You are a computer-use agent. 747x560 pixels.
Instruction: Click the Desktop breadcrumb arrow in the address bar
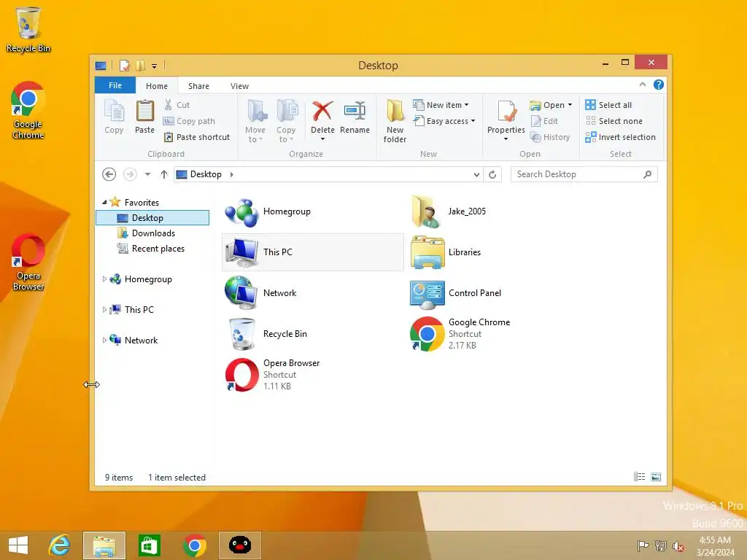point(231,174)
